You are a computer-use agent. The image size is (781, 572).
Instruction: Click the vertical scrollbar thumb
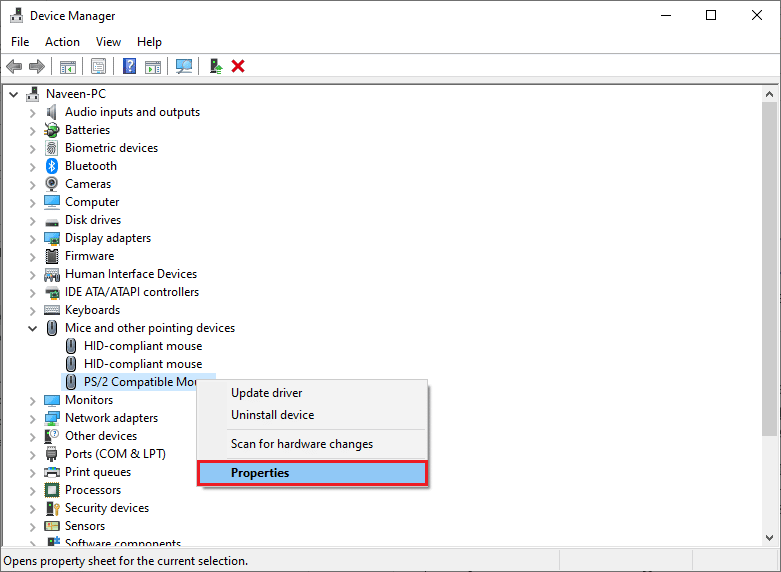[769, 269]
